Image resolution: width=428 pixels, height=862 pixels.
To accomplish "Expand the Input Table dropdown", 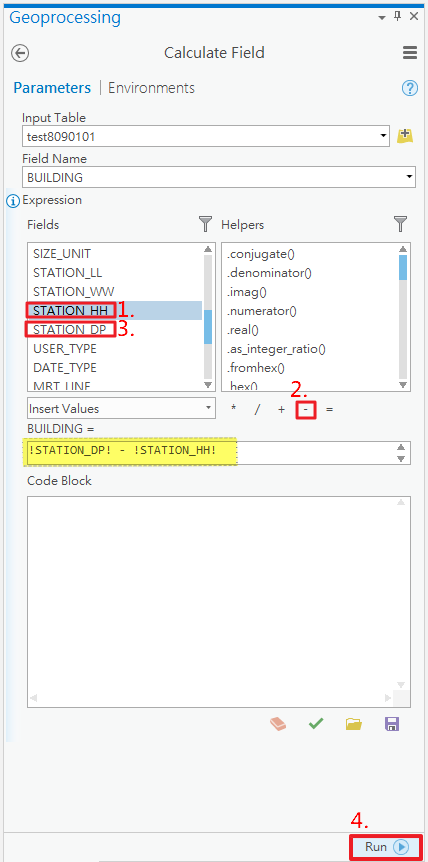I will coord(382,136).
